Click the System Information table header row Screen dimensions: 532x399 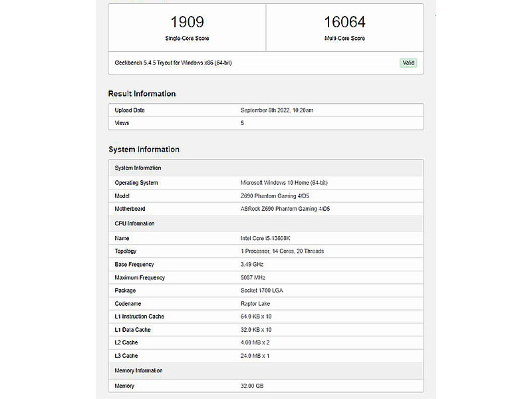coord(266,168)
